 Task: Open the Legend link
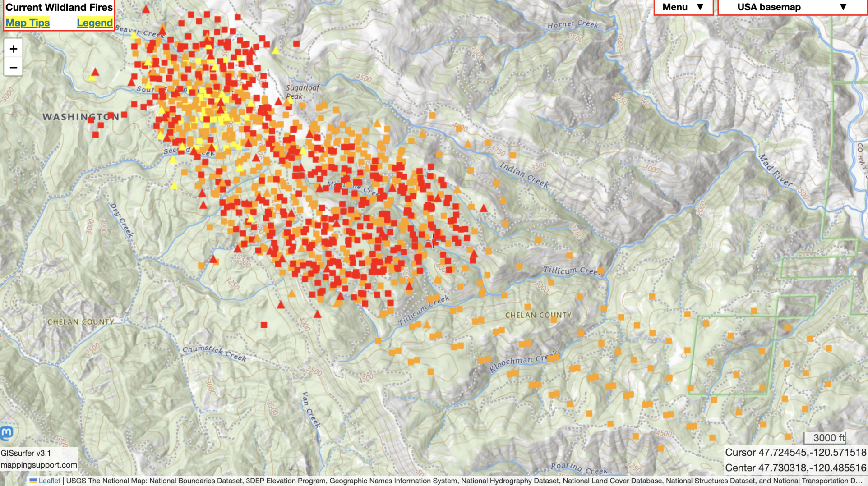pyautogui.click(x=95, y=23)
